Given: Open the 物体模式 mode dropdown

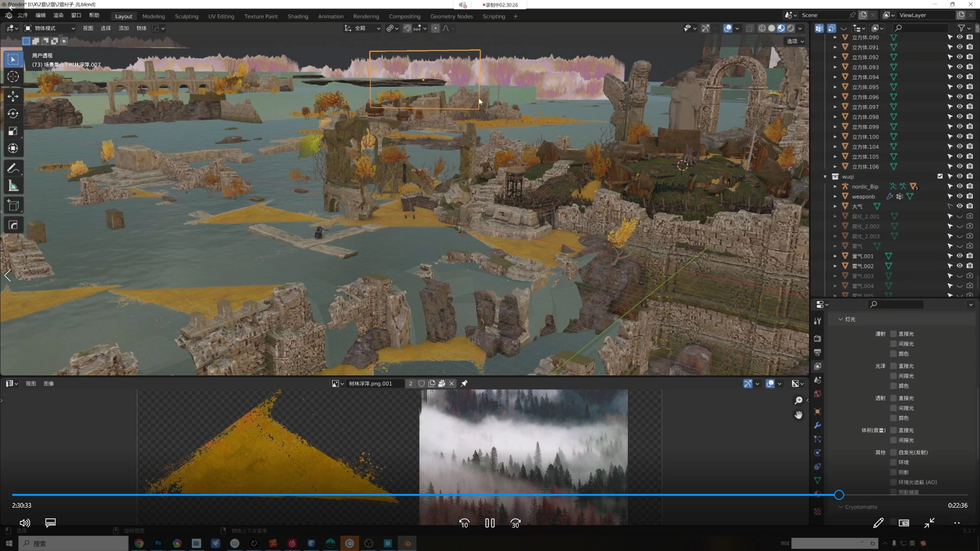Looking at the screenshot, I should pyautogui.click(x=50, y=28).
